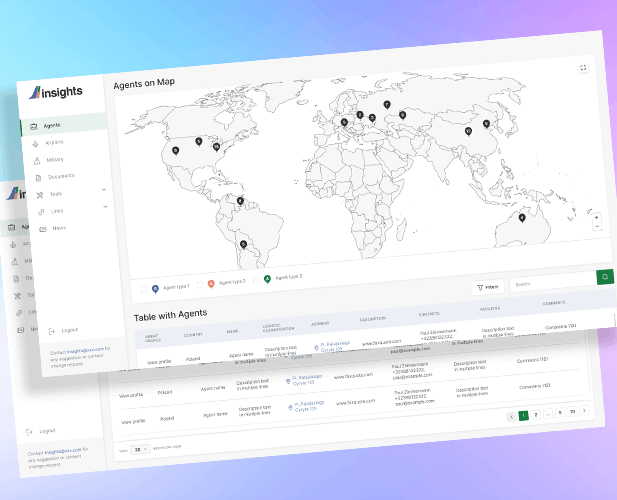Screen dimensions: 617x500
Task: Go to page 2 in pagination
Action: coord(536,415)
